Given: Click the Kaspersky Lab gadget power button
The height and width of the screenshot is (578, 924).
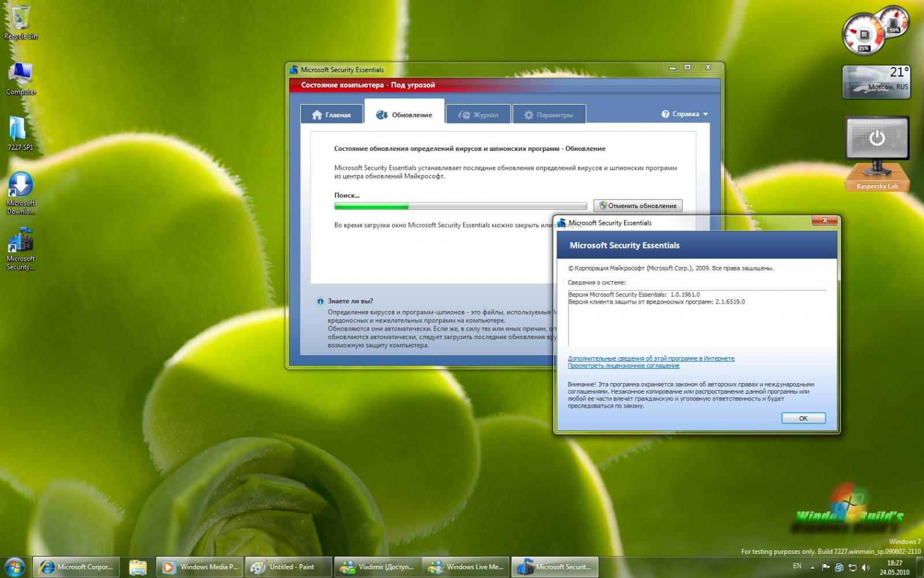Looking at the screenshot, I should point(877,138).
